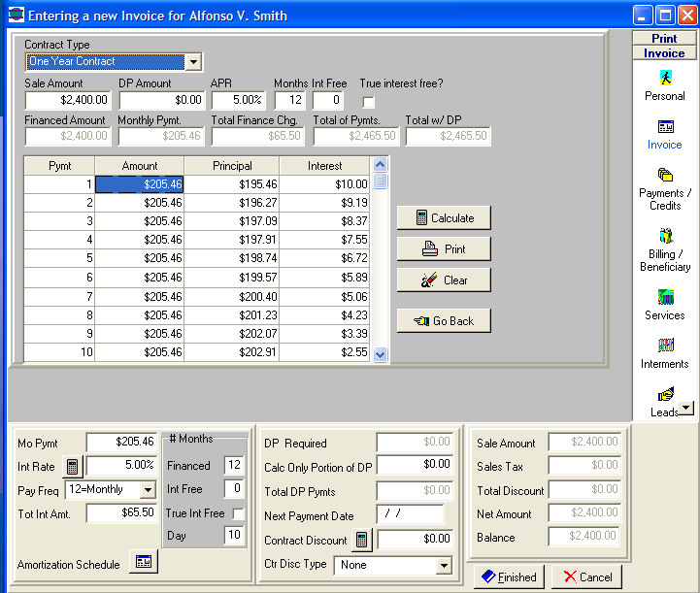Click calculator icon beside Contract Discount
The height and width of the screenshot is (593, 700).
point(361,540)
